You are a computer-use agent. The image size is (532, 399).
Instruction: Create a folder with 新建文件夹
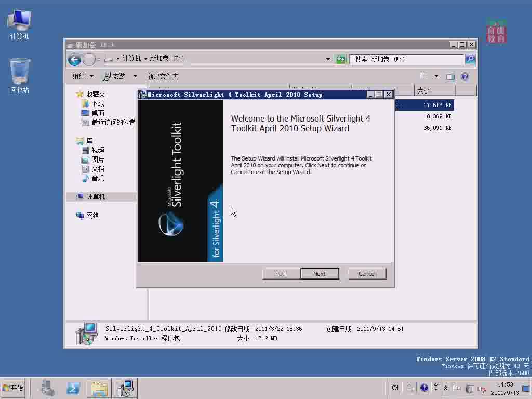tap(163, 77)
